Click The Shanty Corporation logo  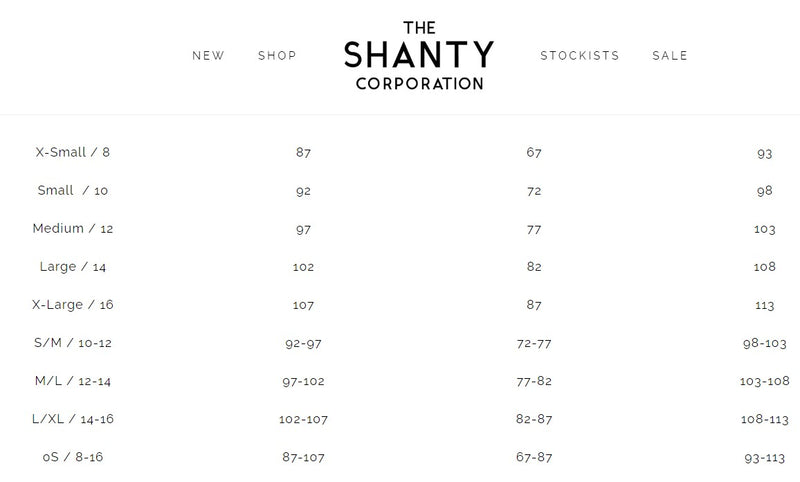[419, 56]
